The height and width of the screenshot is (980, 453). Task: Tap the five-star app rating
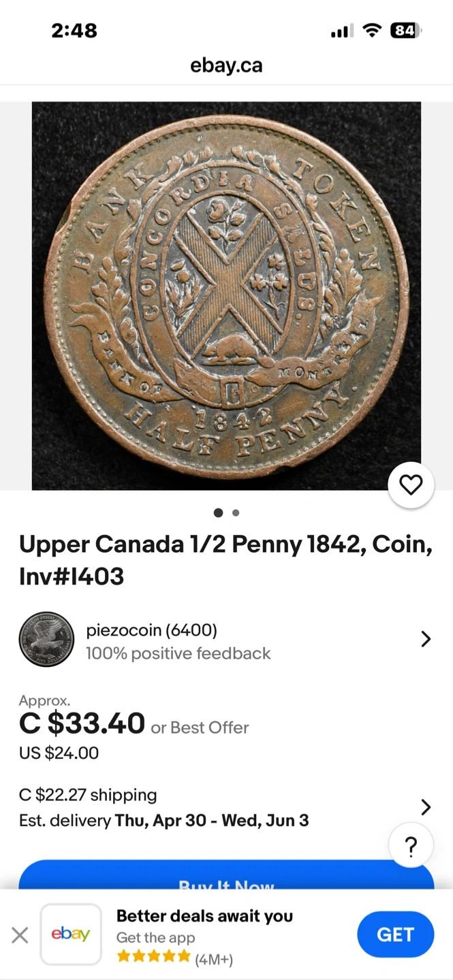coord(153,957)
